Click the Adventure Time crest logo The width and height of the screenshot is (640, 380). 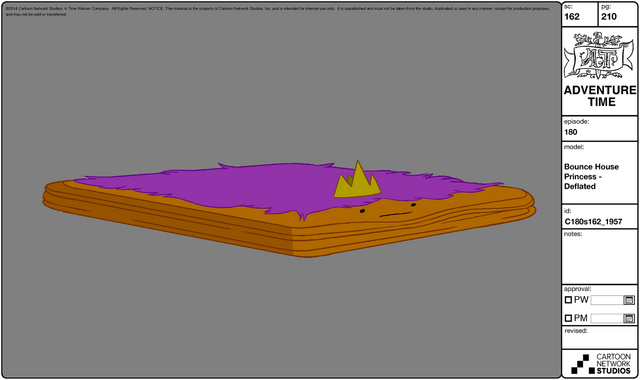(599, 56)
